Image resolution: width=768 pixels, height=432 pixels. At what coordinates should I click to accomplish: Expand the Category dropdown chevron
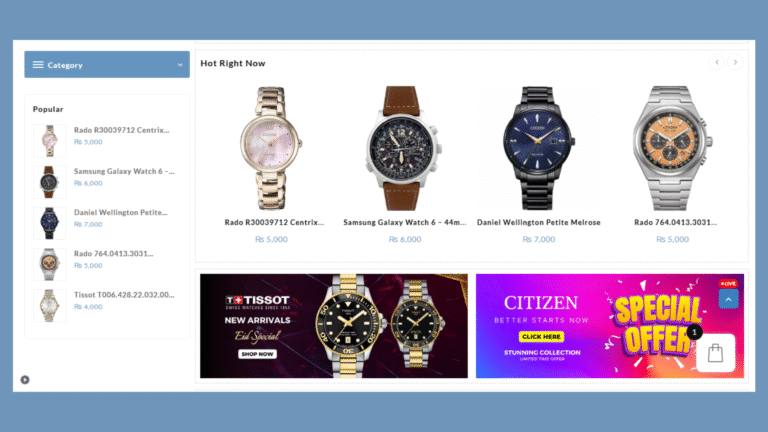coord(180,65)
